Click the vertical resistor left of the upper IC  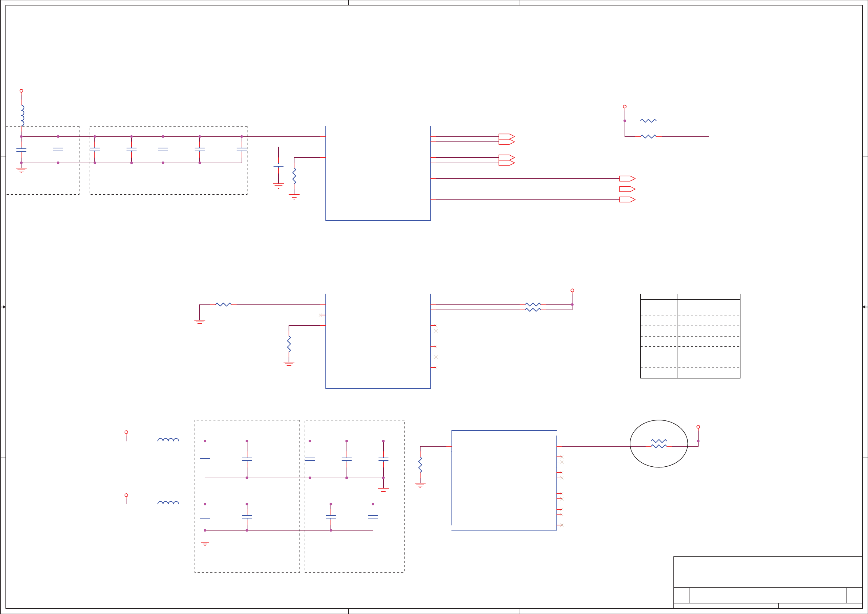pos(294,176)
